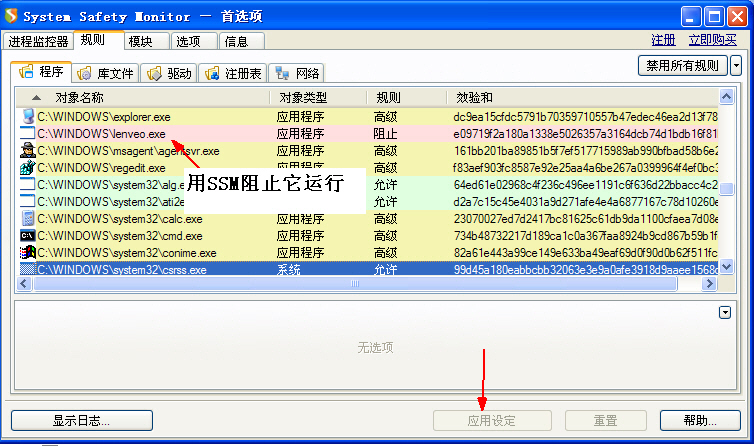Click 阻止 rule of lenveo.exe

click(386, 134)
